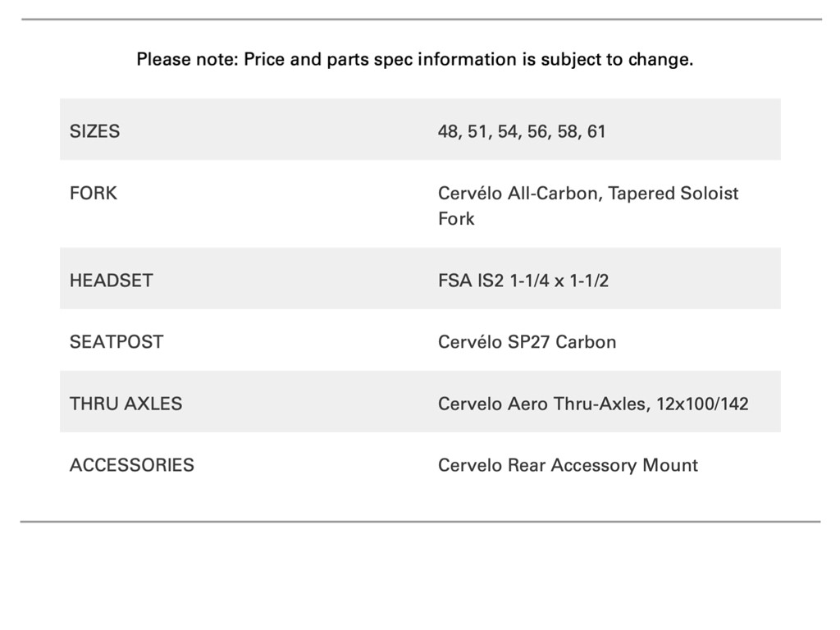Select the SEATPOST row label
840x630 pixels.
(116, 342)
